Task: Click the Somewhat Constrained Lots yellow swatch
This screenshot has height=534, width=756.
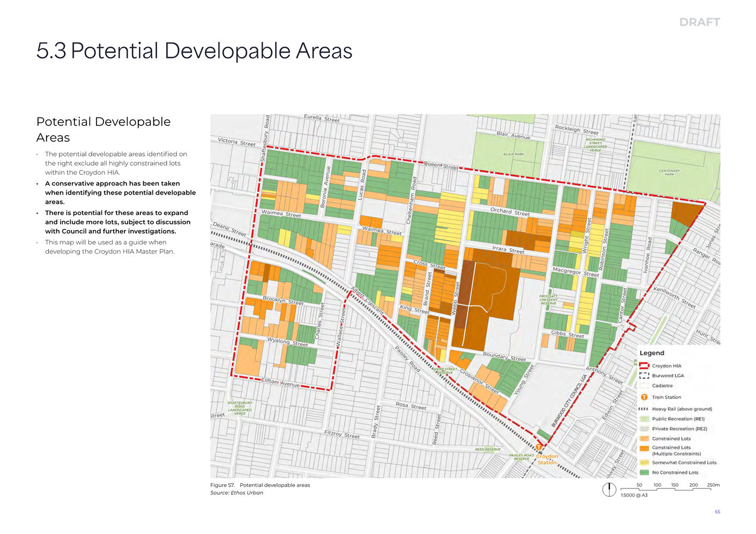Action: click(x=644, y=463)
